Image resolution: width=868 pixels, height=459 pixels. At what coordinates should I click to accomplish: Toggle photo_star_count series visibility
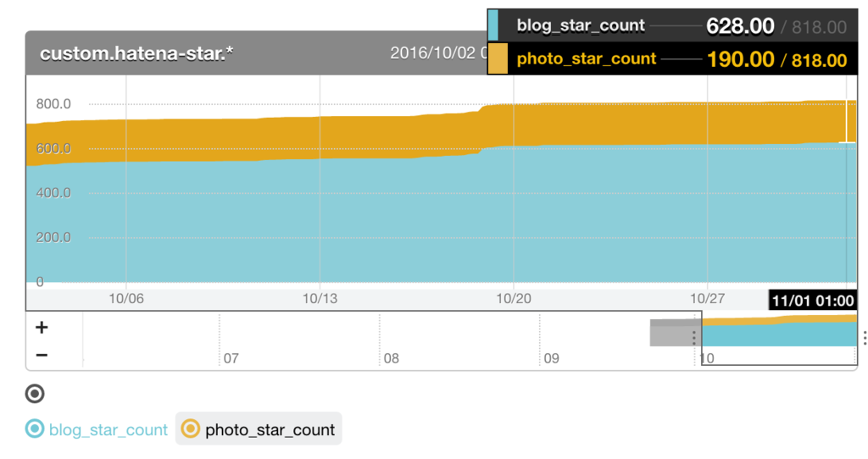(259, 429)
